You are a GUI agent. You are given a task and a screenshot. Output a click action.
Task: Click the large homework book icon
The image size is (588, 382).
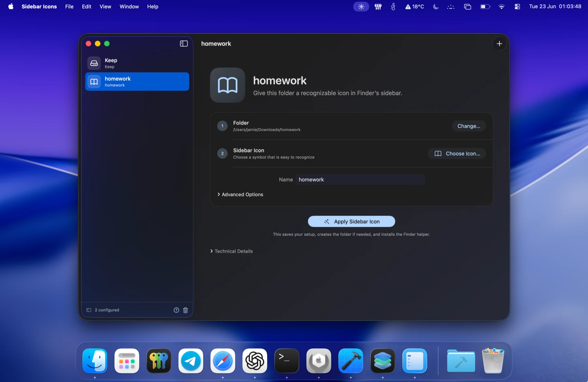tap(228, 85)
